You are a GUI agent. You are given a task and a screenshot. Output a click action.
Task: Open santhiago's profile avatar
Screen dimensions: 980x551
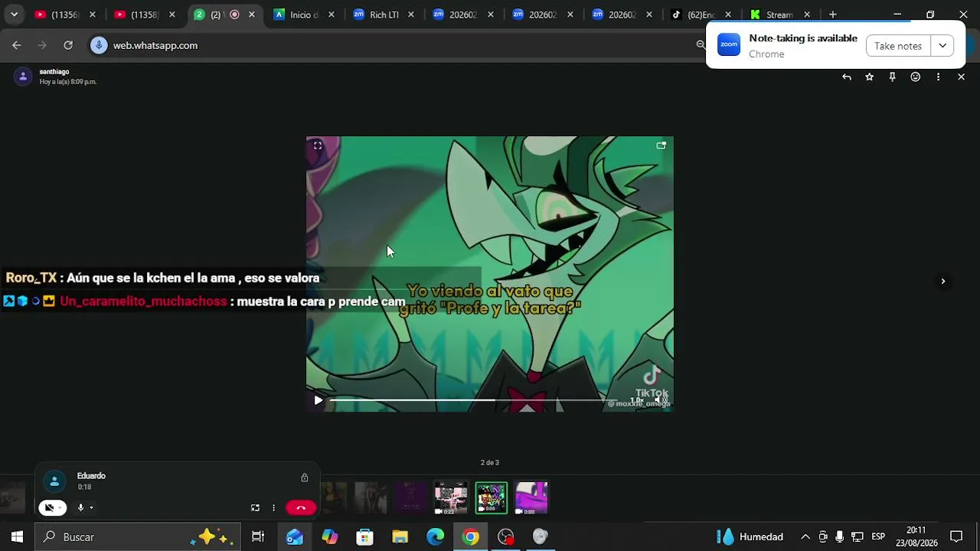point(23,77)
